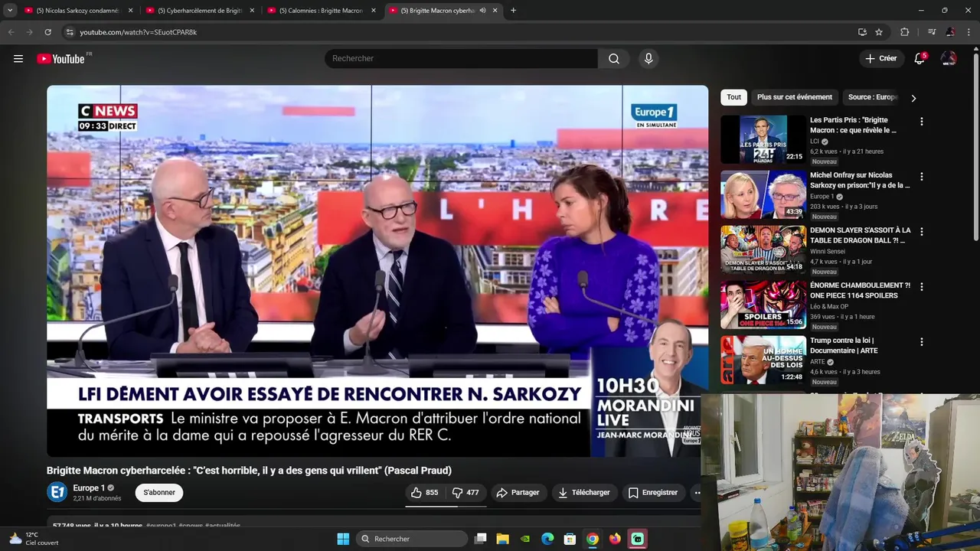Open Task View on taskbar

[480, 539]
